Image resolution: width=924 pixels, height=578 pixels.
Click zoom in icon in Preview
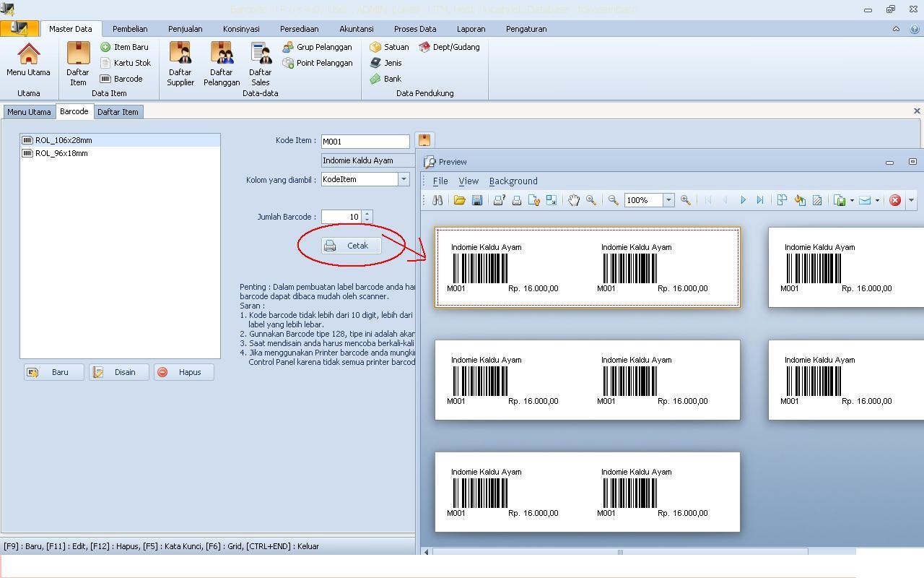[686, 200]
